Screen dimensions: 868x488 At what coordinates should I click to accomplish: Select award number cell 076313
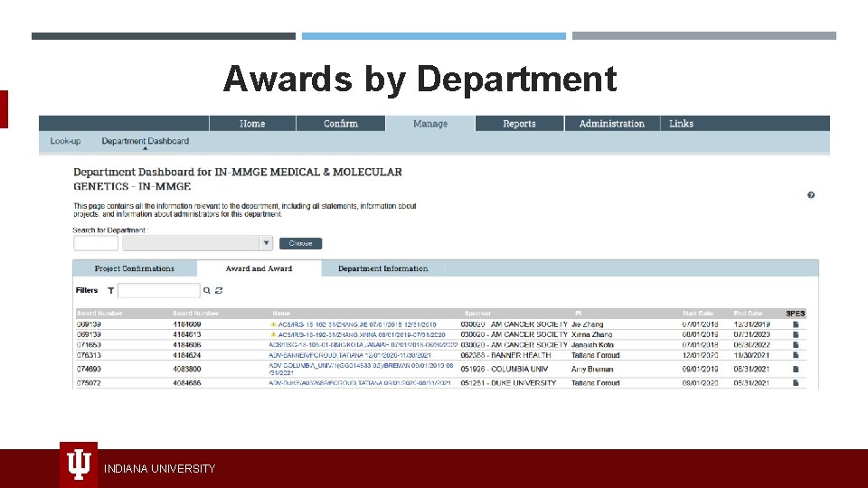(89, 355)
